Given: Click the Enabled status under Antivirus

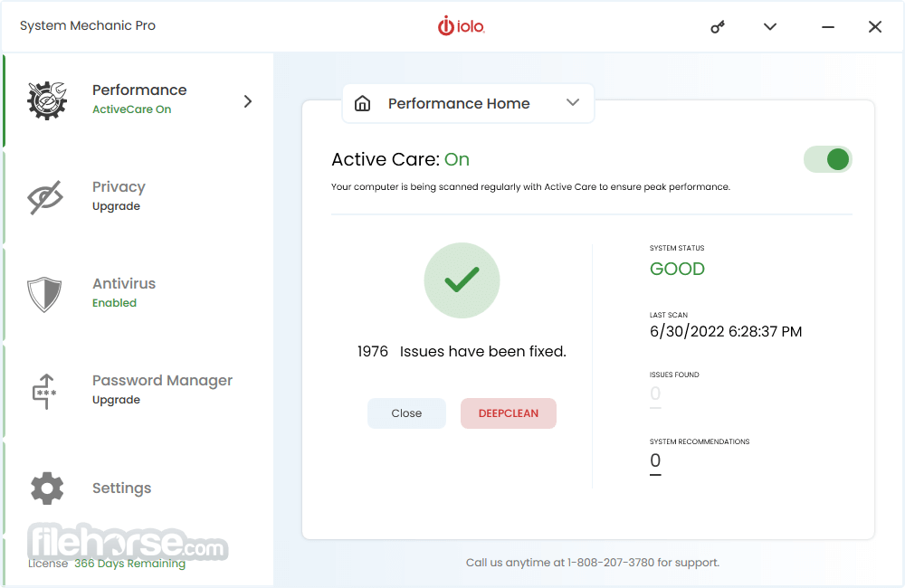Looking at the screenshot, I should tap(114, 303).
